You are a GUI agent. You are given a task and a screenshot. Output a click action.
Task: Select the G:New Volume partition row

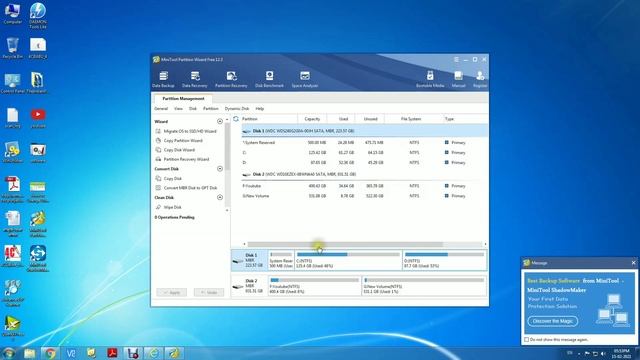click(364, 196)
